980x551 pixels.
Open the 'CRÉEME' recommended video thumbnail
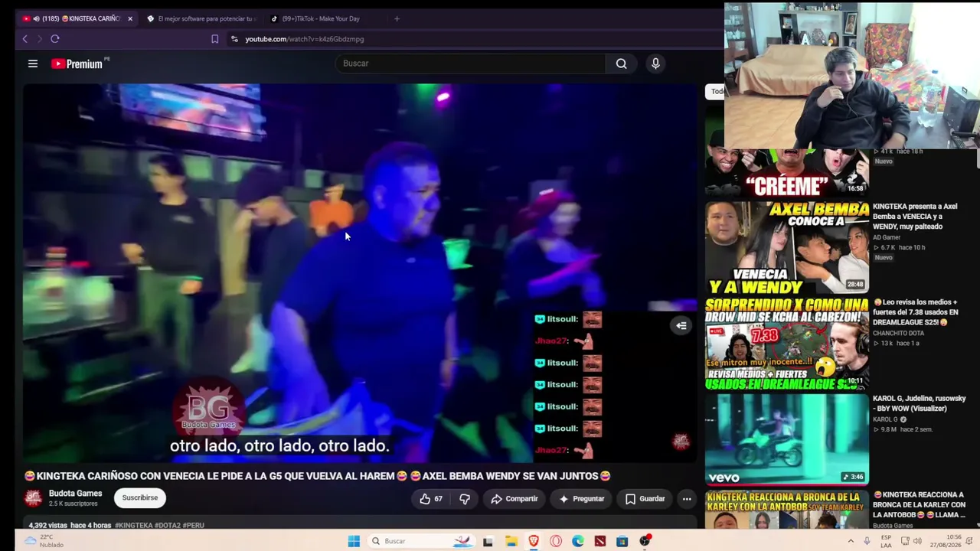click(787, 173)
